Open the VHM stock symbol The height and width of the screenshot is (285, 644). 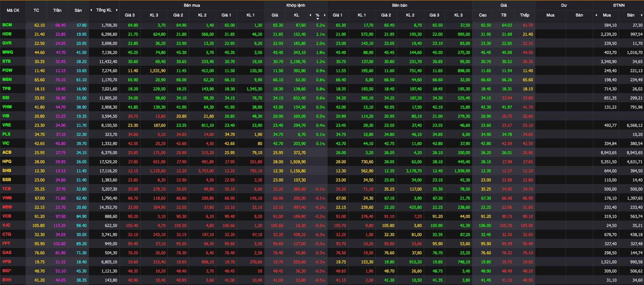coord(7,107)
